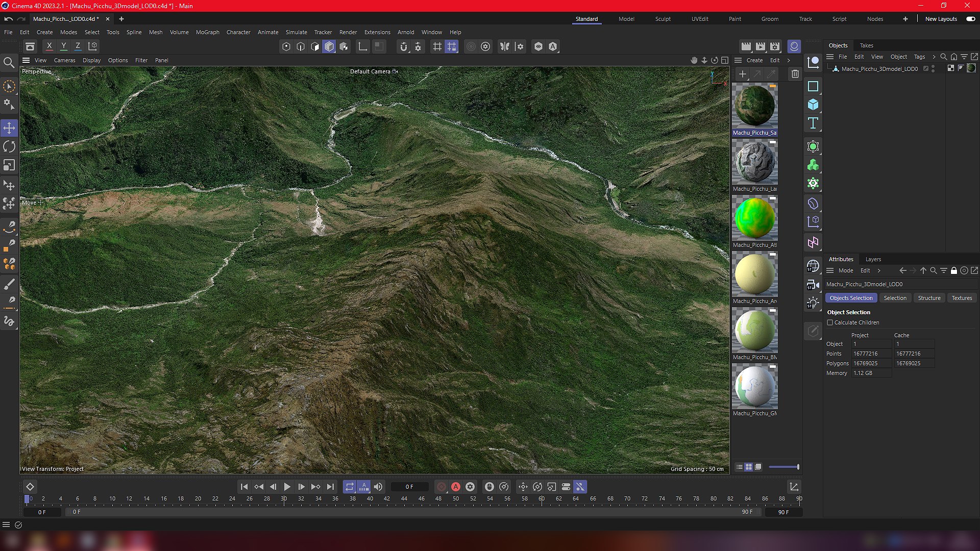This screenshot has height=551, width=980.
Task: Expand material manager more menu arrow
Action: coord(789,60)
